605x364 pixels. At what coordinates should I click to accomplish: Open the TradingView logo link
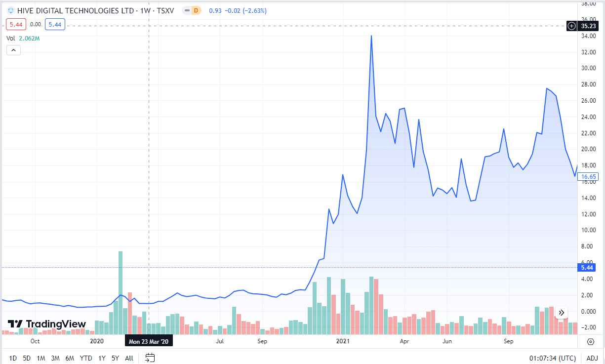click(x=47, y=324)
